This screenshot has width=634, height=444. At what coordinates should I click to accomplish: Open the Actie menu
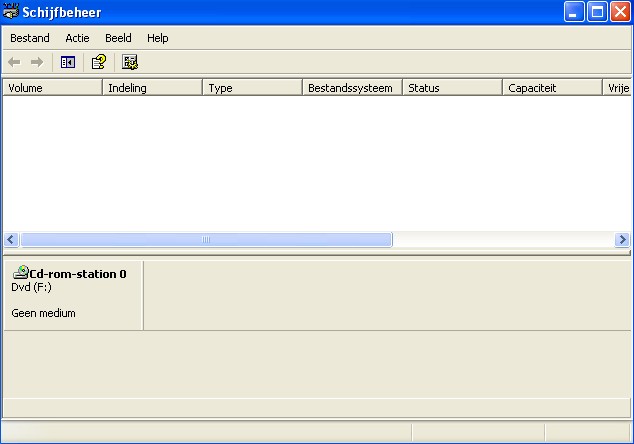(x=77, y=38)
